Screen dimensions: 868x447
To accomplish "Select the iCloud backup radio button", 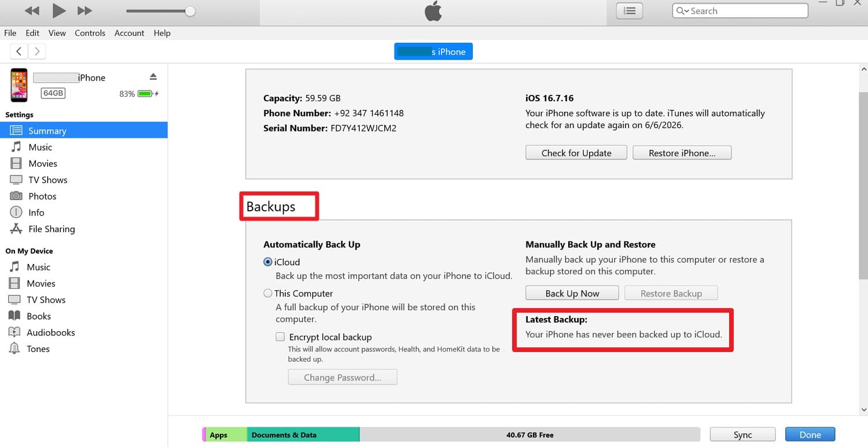I will tap(268, 262).
